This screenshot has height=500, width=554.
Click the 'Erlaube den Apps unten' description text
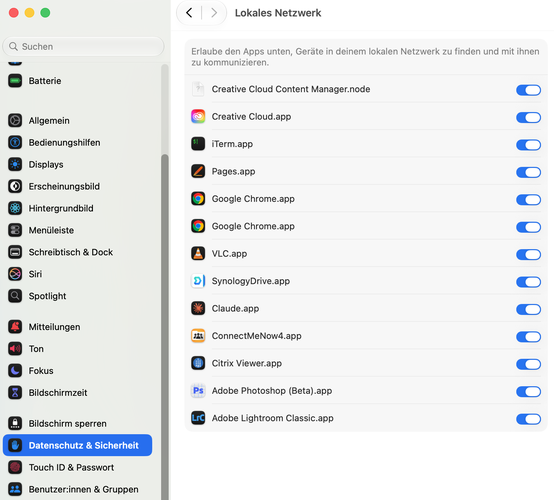tap(365, 57)
